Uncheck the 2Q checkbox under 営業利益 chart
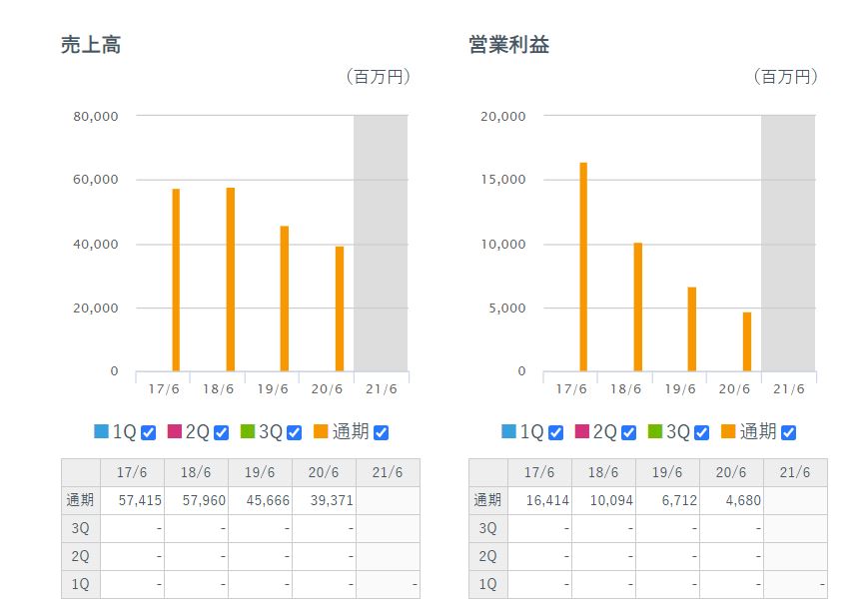This screenshot has width=858, height=616. (628, 432)
